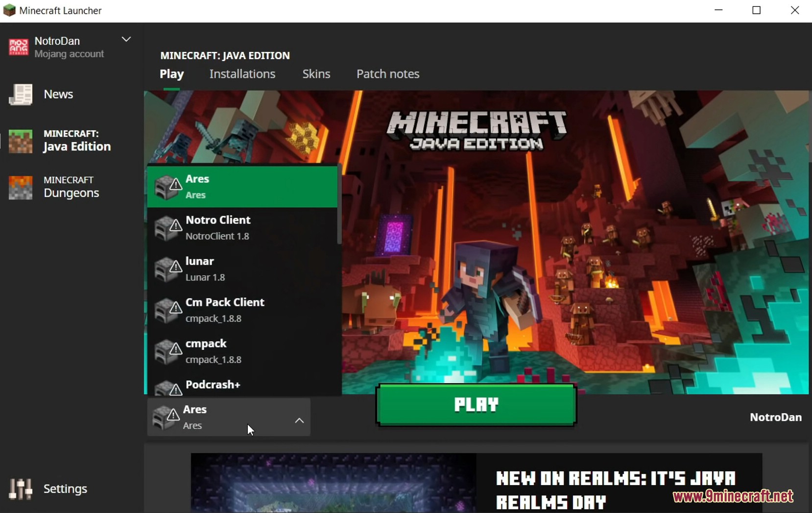Close the Minecraft Launcher window
Image resolution: width=812 pixels, height=513 pixels.
[x=795, y=10]
